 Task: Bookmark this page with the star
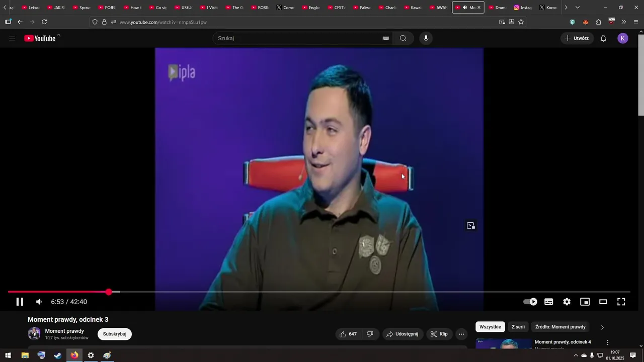[521, 22]
